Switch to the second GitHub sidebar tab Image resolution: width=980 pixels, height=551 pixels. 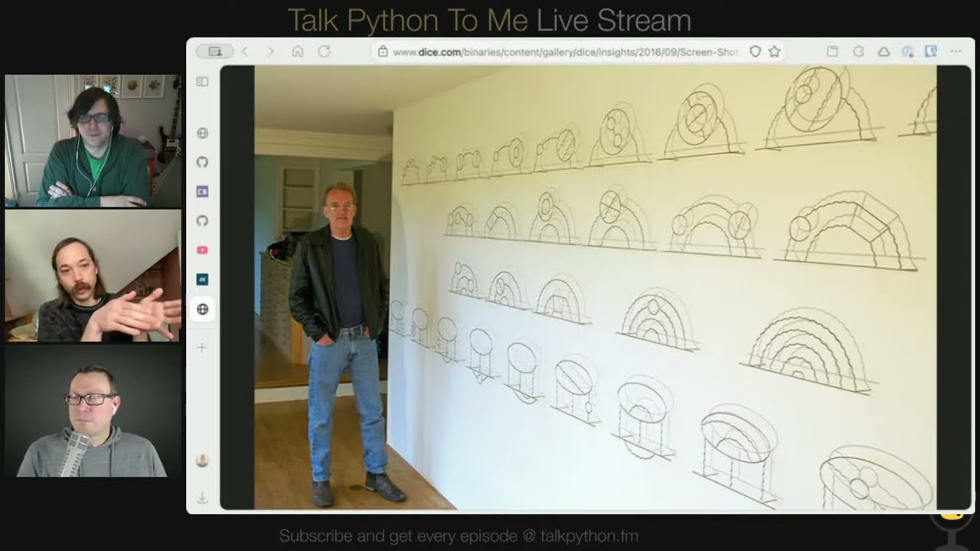[x=202, y=220]
